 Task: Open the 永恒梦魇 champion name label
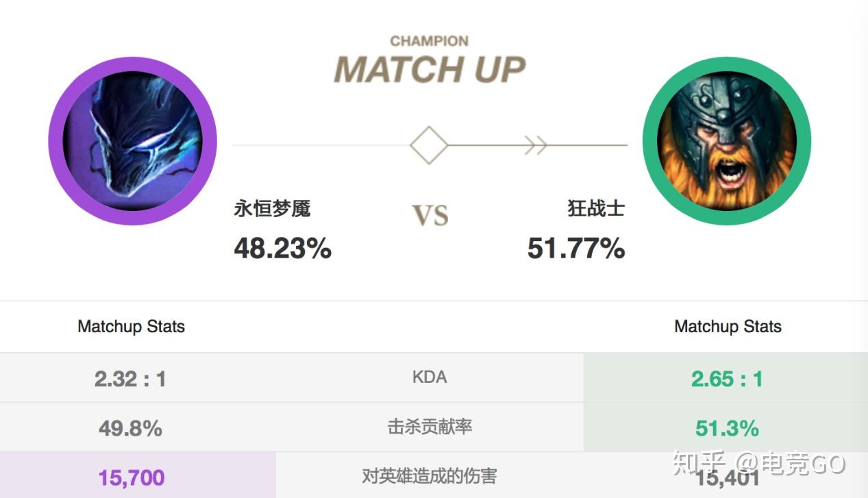(x=272, y=209)
